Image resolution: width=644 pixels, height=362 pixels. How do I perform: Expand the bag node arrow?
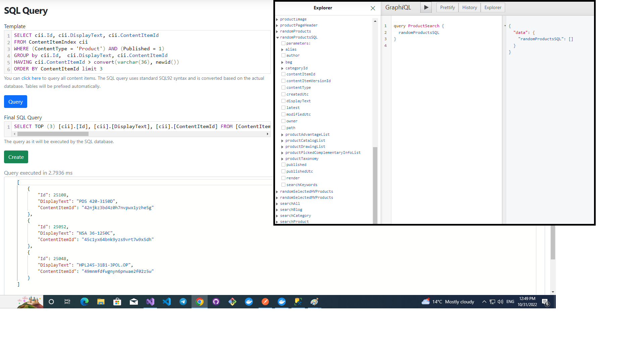(282, 62)
